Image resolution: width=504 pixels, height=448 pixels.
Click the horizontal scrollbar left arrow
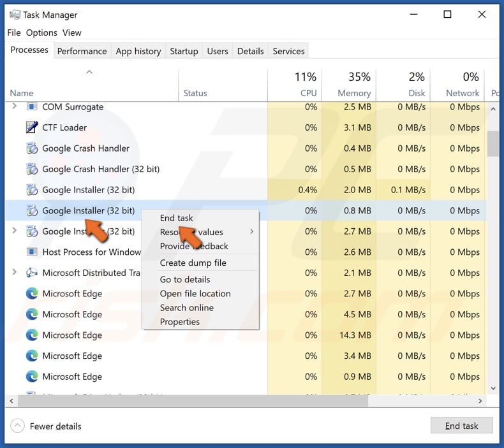[11, 401]
